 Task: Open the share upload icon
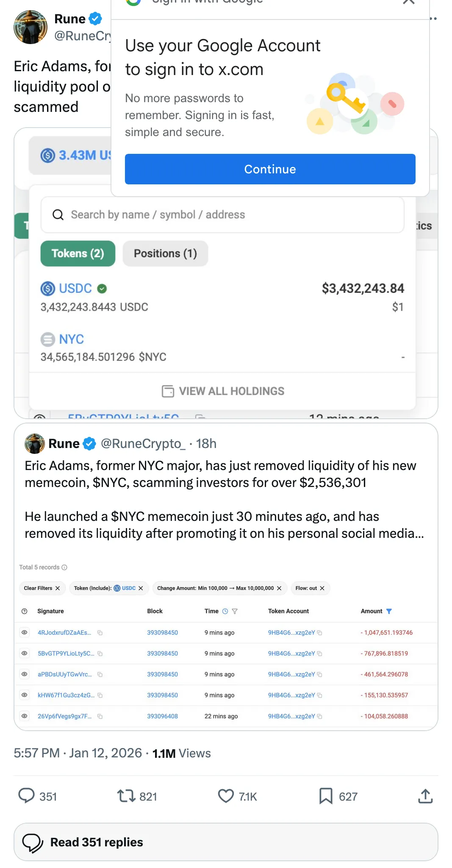[425, 796]
